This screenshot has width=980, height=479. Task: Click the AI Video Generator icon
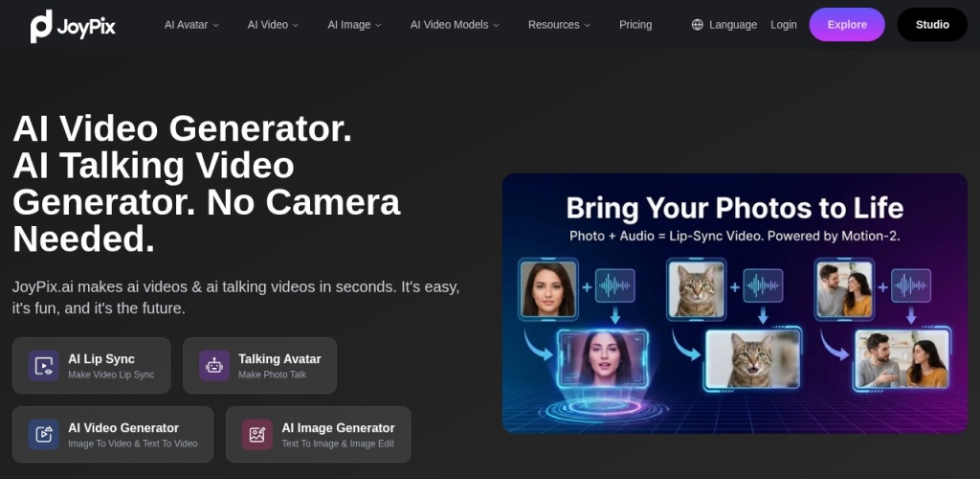(44, 435)
